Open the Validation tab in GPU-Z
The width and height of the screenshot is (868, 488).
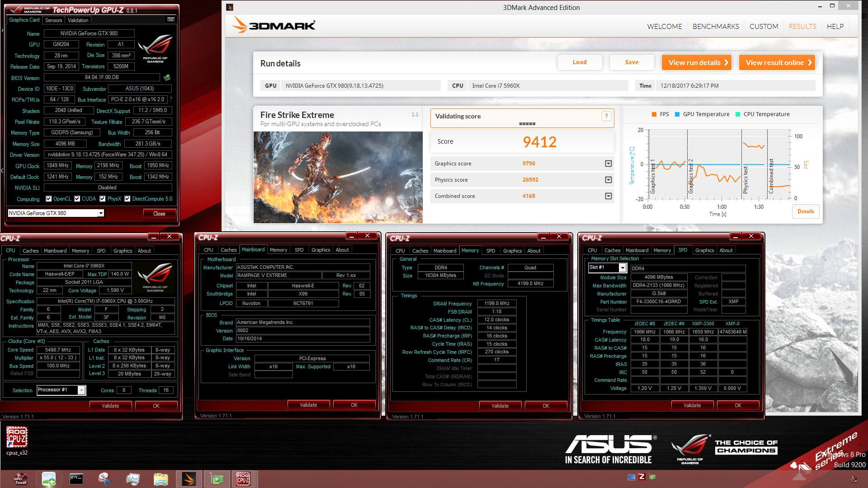(78, 20)
